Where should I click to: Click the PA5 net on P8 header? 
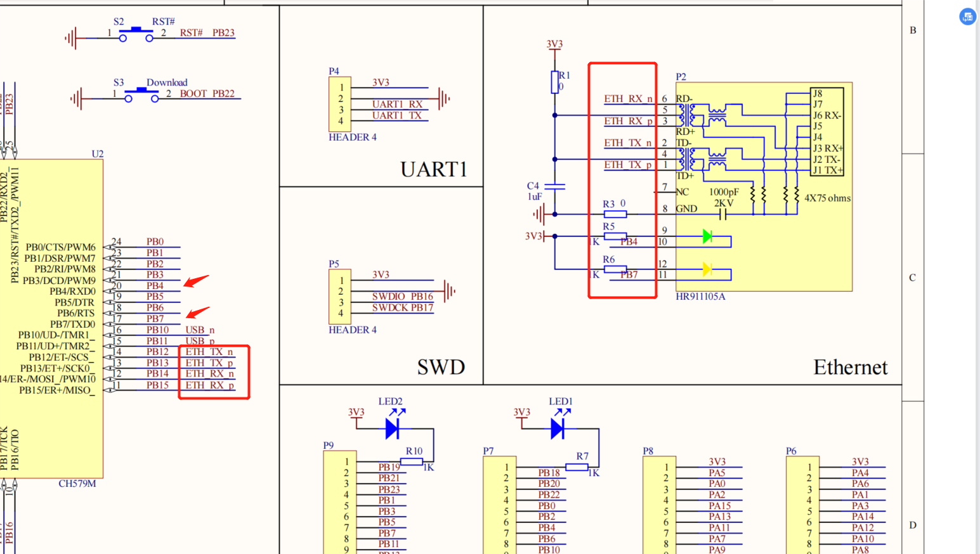coord(717,473)
